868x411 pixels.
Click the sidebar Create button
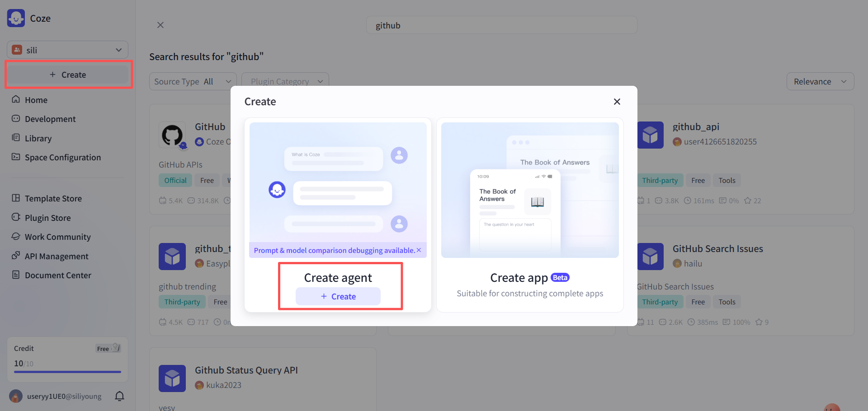(x=68, y=75)
